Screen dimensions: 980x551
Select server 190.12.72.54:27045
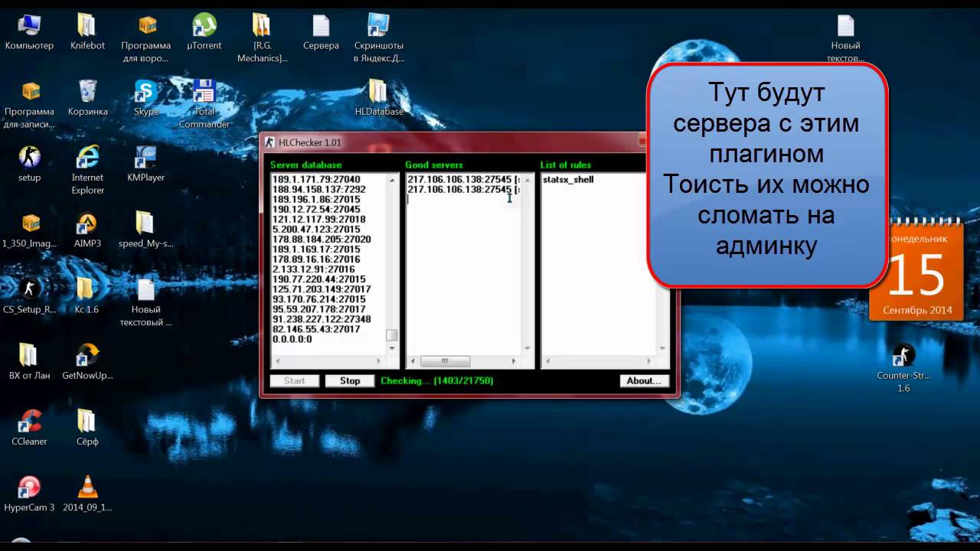pos(316,210)
